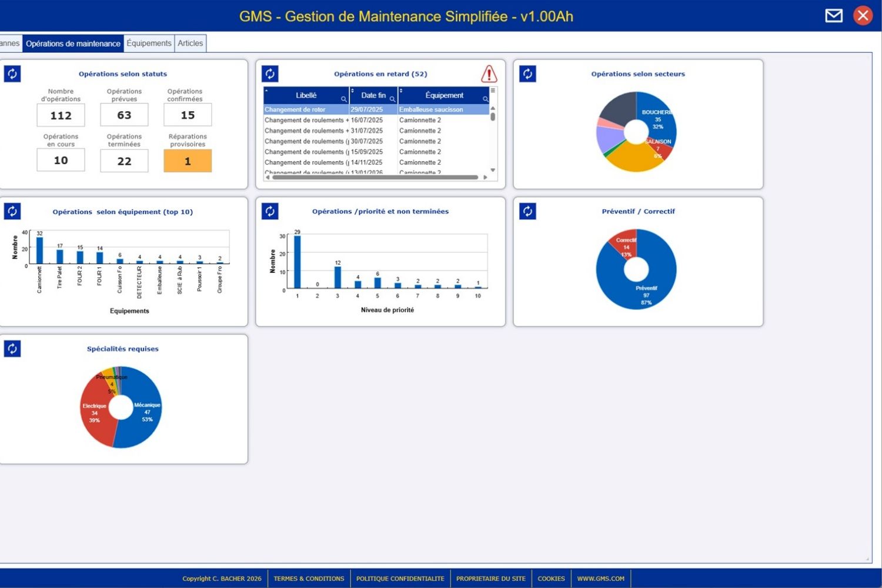The height and width of the screenshot is (588, 882).
Task: Toggle sort order on Date fin column
Action: click(x=352, y=91)
